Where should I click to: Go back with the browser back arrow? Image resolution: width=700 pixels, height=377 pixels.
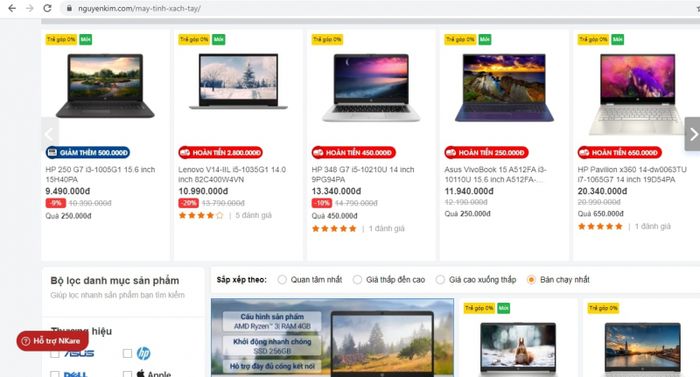click(12, 8)
